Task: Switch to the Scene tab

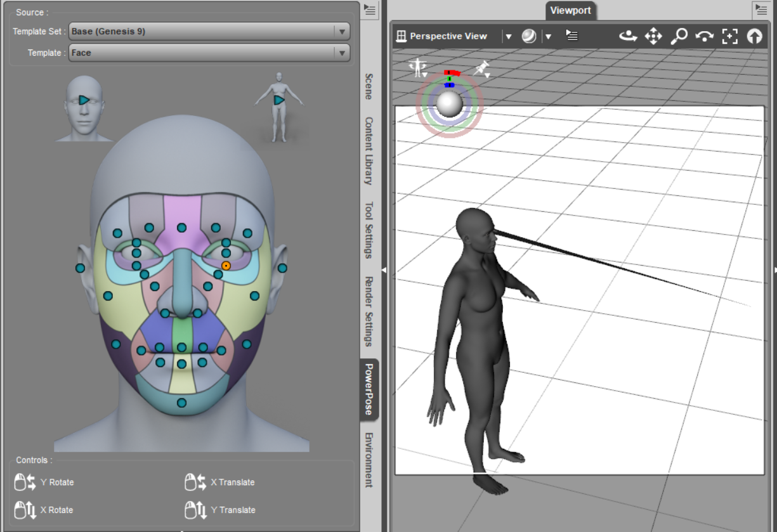Action: click(x=369, y=86)
